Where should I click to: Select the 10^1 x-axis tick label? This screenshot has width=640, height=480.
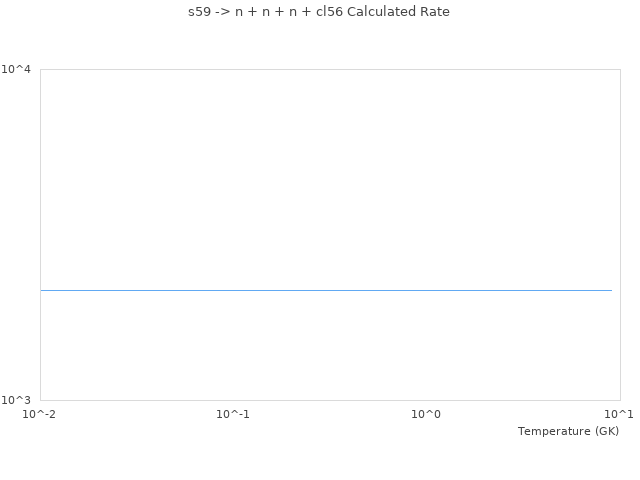(619, 414)
